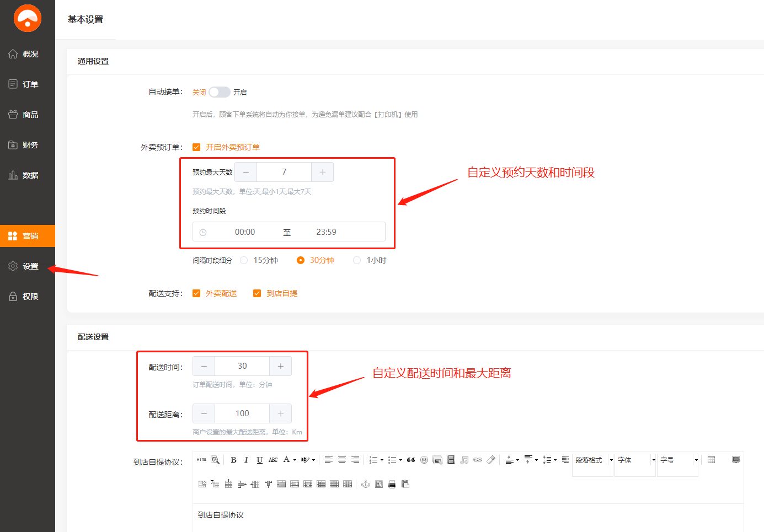Open 商品 products in sidebar

tap(28, 115)
